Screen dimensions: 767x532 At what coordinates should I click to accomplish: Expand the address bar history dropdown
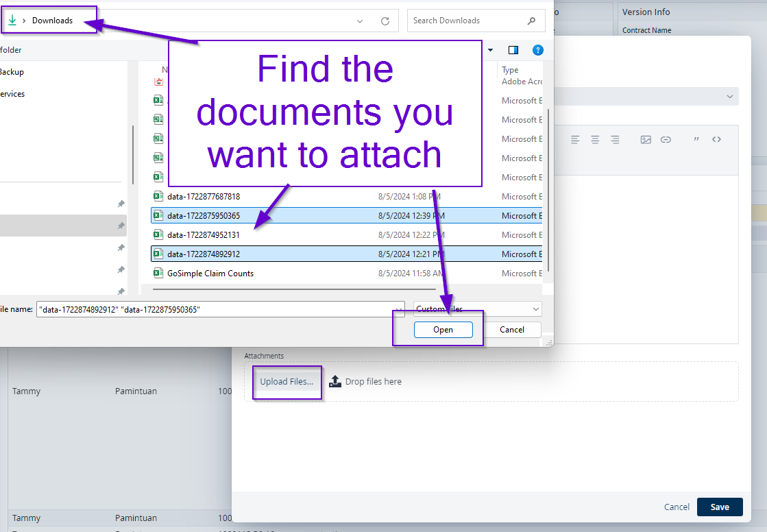pos(360,21)
